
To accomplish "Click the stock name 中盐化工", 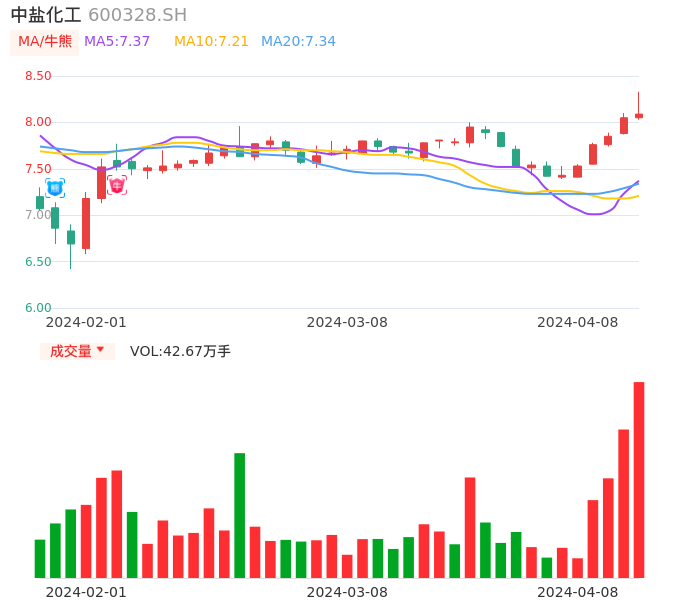I will pos(46,15).
